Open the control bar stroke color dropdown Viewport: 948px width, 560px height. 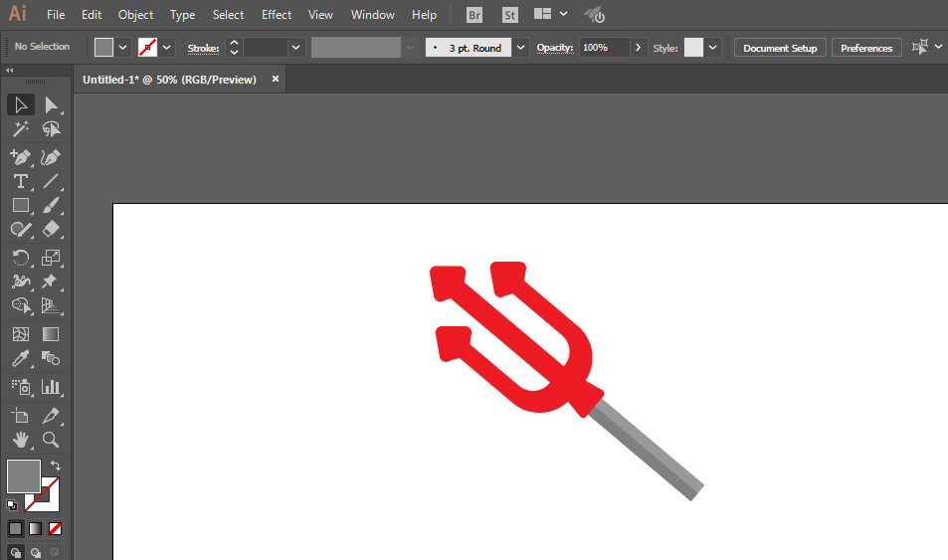point(167,47)
